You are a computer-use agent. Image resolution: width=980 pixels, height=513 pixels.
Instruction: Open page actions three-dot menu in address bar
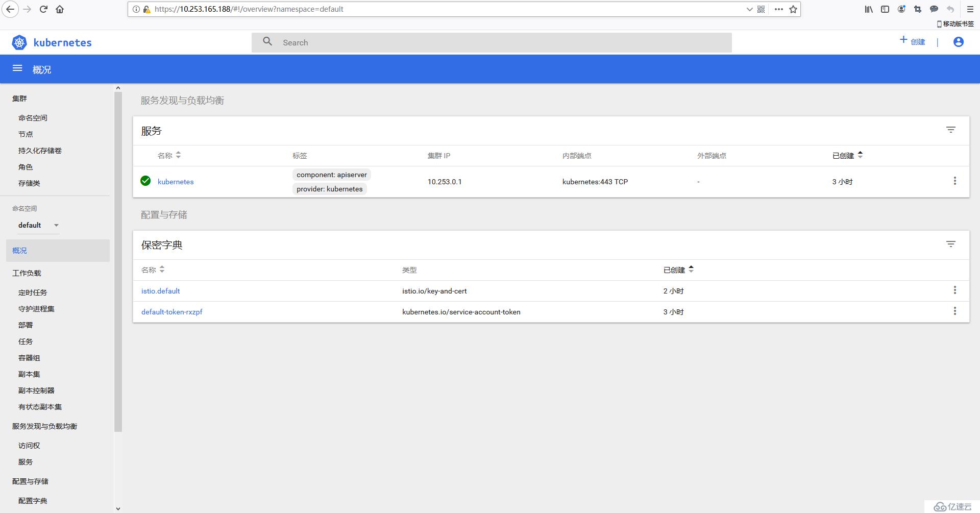(778, 9)
